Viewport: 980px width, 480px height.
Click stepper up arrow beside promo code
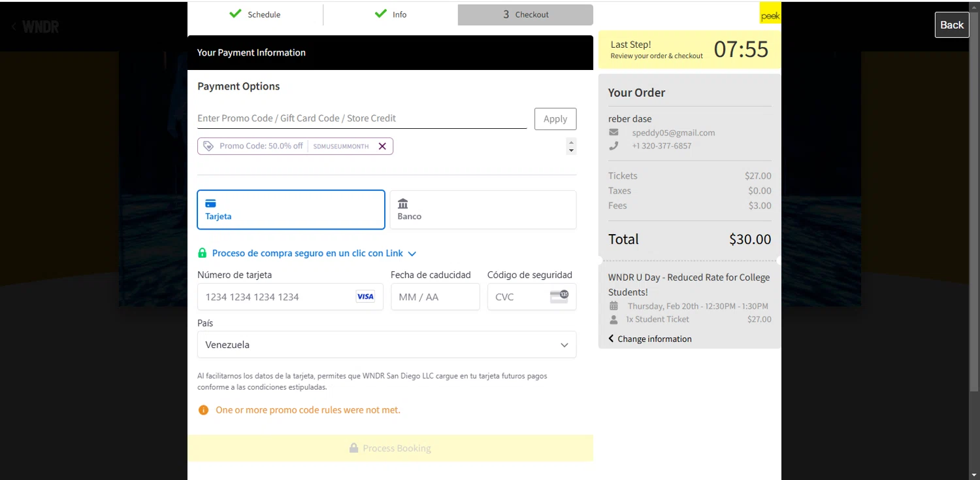point(572,143)
